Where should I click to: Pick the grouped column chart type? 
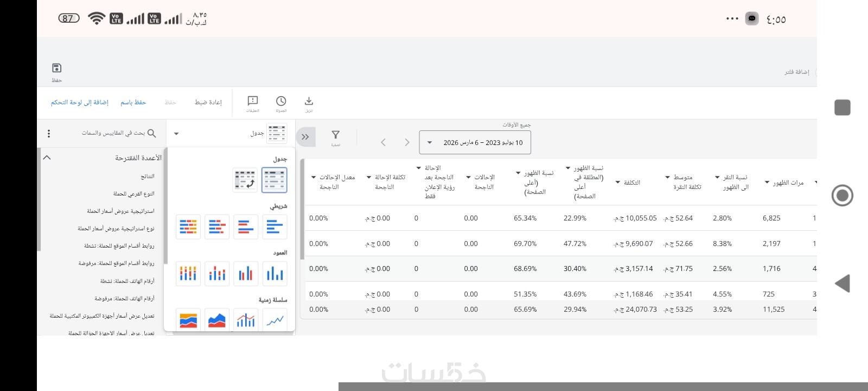pos(246,273)
